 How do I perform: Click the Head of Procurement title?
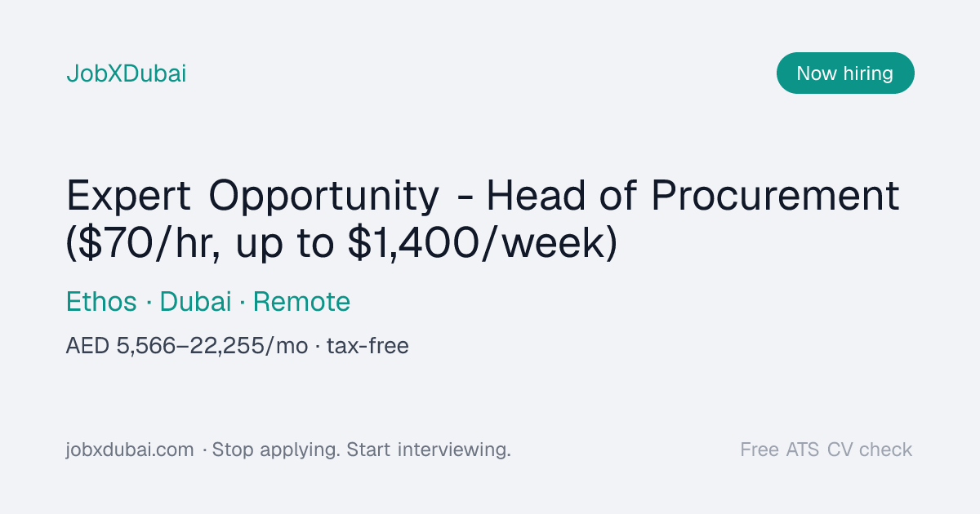[693, 197]
